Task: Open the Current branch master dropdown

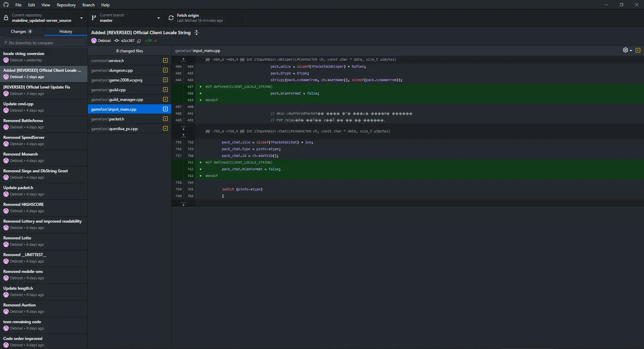Action: 126,18
